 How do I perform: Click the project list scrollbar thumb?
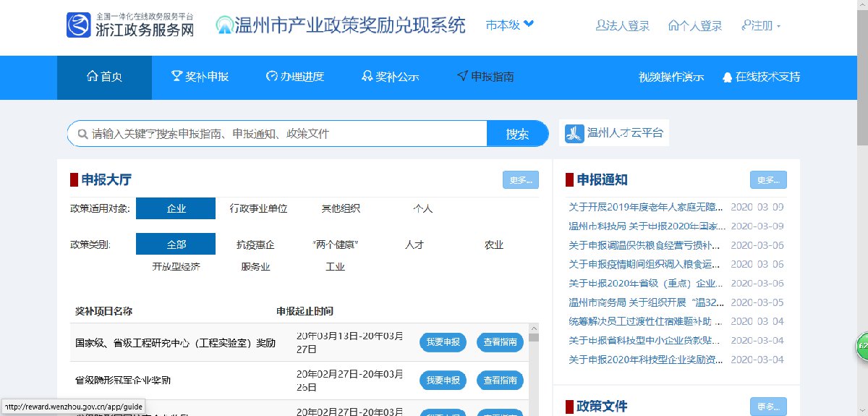534,337
